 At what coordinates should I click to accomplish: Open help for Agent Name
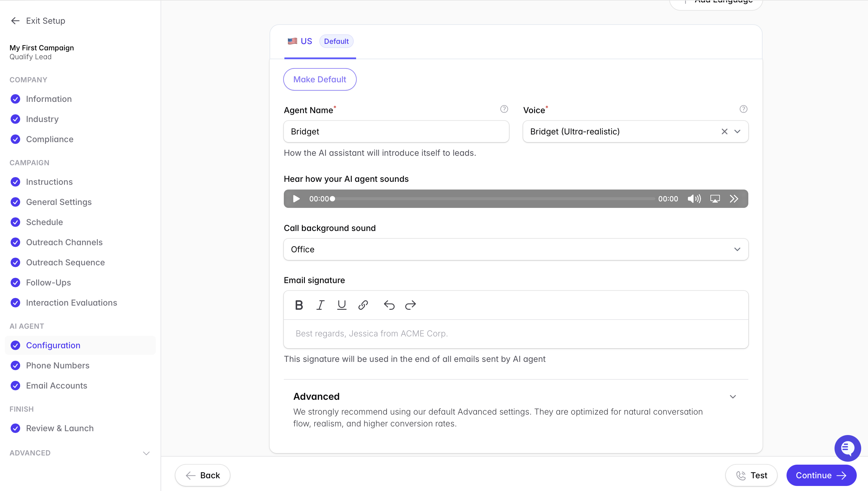[x=504, y=109]
